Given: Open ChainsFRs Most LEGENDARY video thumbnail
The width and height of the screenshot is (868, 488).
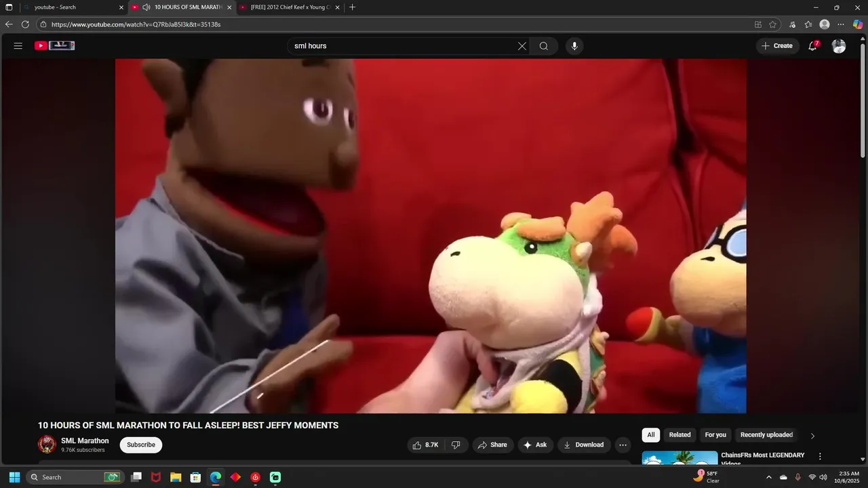Looking at the screenshot, I should (x=679, y=458).
